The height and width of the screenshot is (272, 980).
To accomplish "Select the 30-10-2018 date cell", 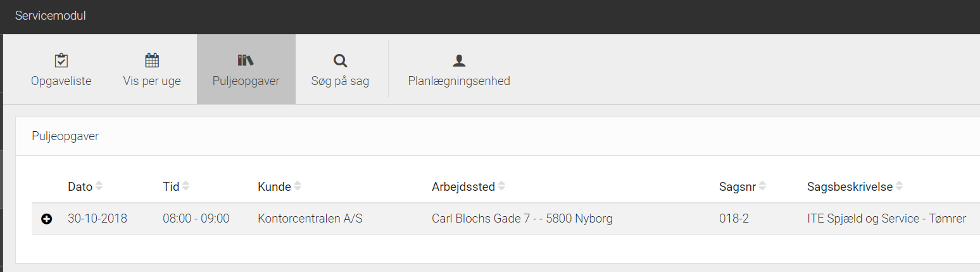I will coord(97,219).
